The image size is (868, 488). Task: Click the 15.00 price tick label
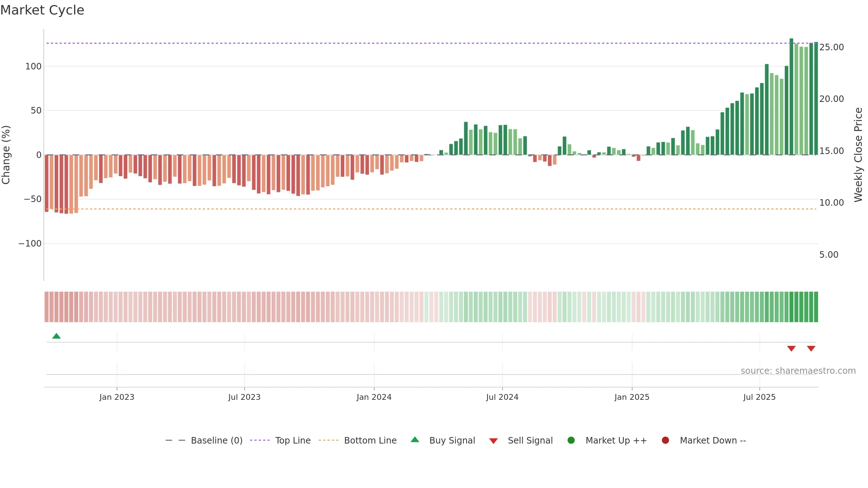(x=831, y=151)
